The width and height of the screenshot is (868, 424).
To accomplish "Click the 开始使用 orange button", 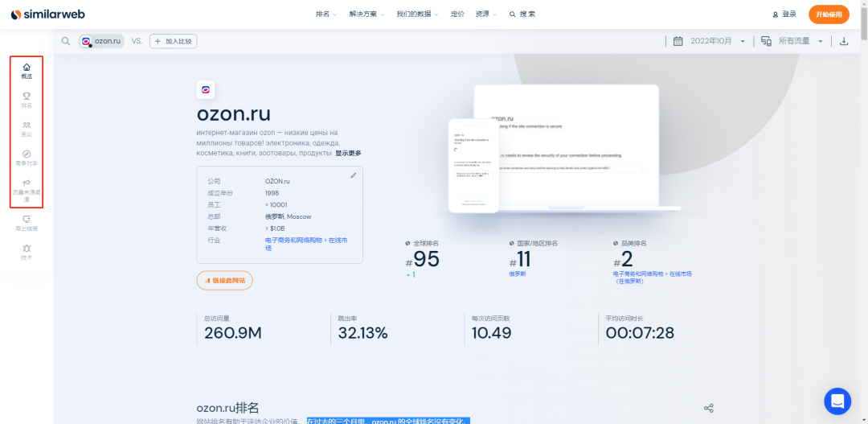I will pos(829,14).
